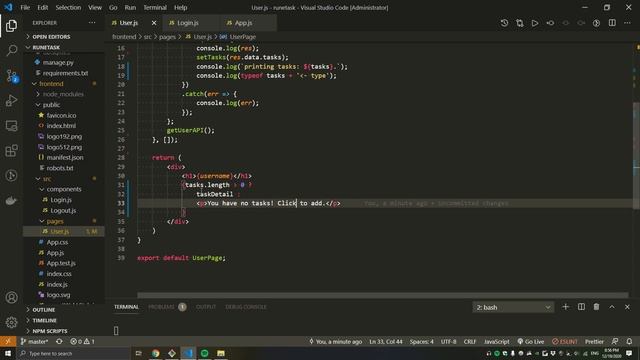Open the Manage gear icon

(x=11, y=322)
